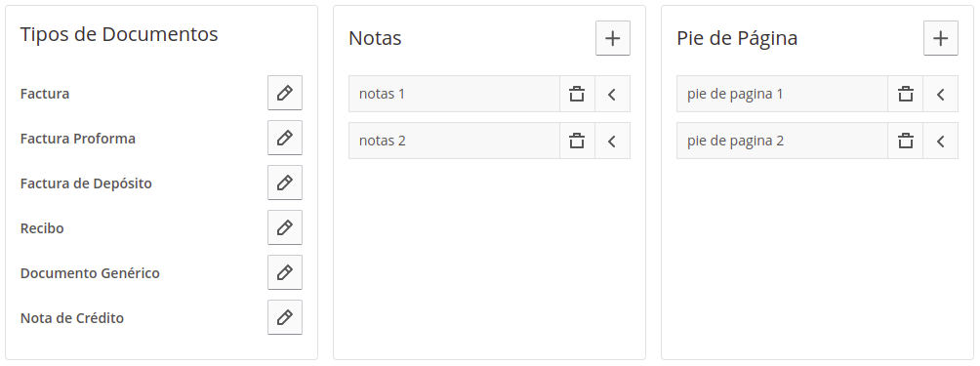Edit the Factura Proforma document type

click(285, 138)
